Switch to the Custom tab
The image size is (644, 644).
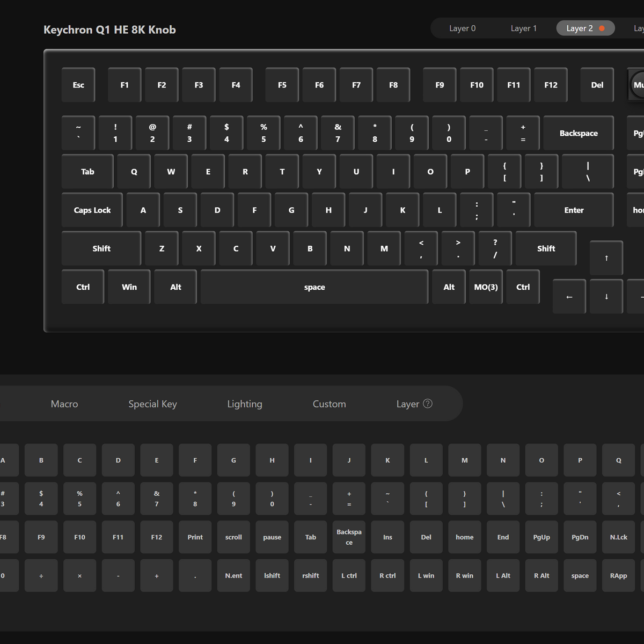coord(329,404)
